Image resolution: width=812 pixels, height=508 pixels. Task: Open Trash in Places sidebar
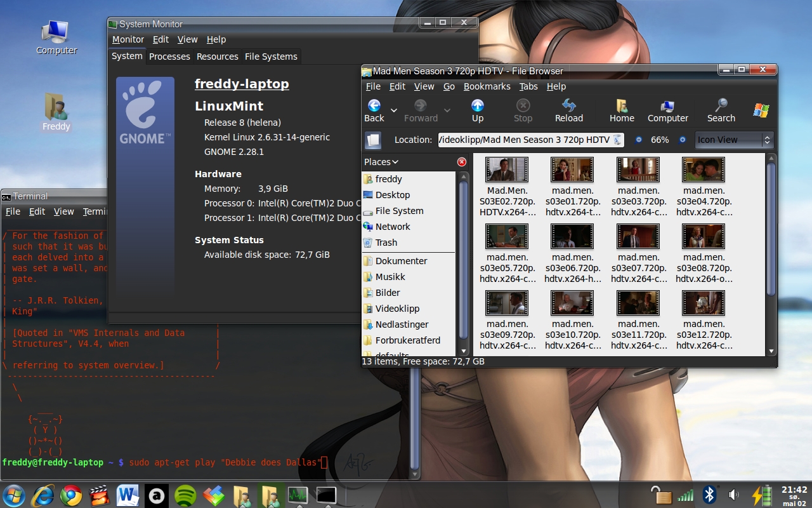coord(409,243)
